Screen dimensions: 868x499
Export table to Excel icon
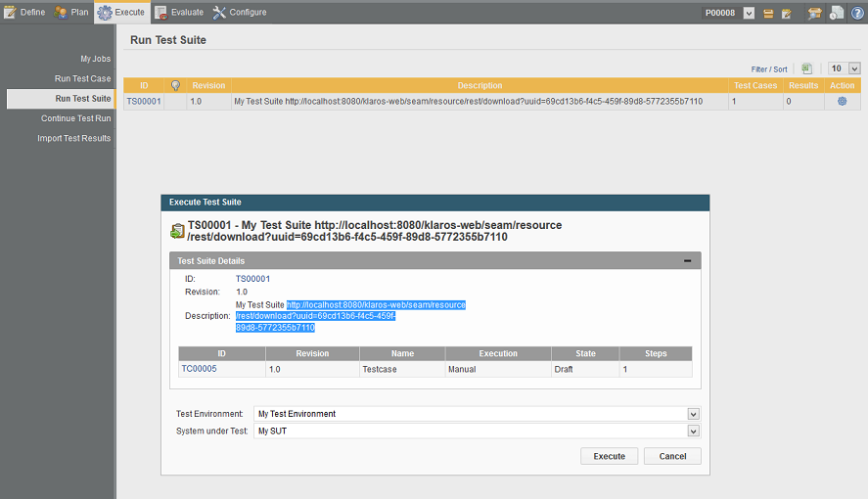point(807,68)
